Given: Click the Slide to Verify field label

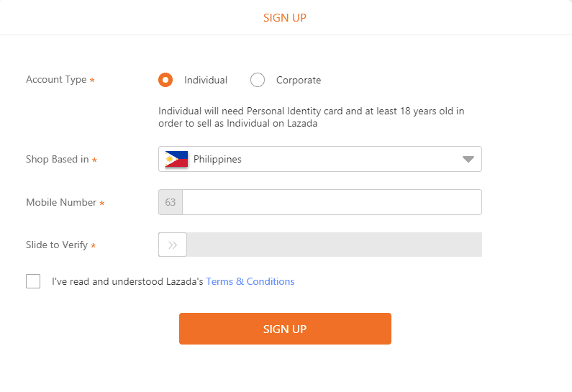Looking at the screenshot, I should click(57, 245).
